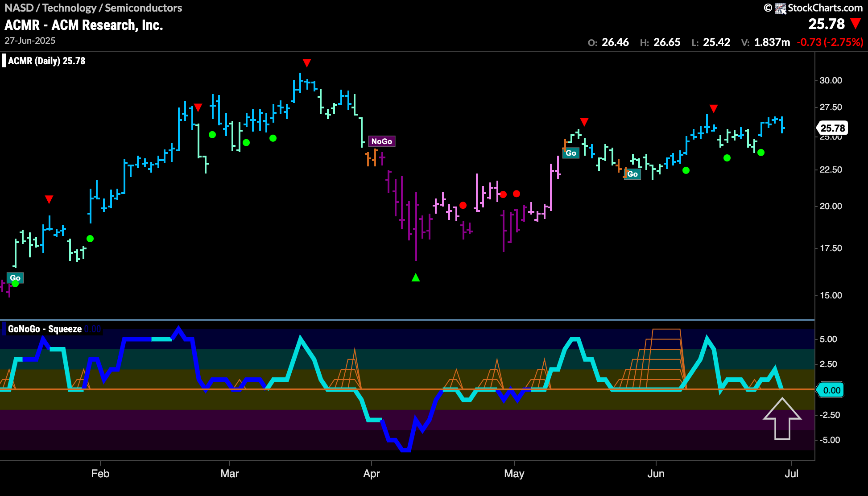
Task: Click the green dot in early June
Action: 686,170
